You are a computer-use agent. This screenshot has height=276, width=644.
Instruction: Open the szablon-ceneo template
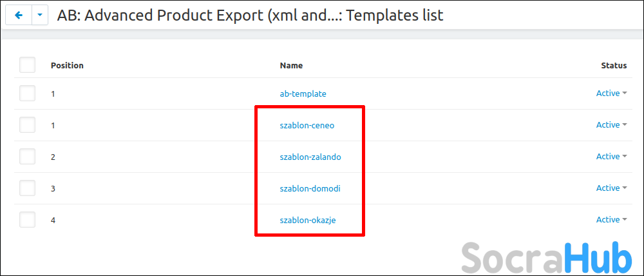307,125
